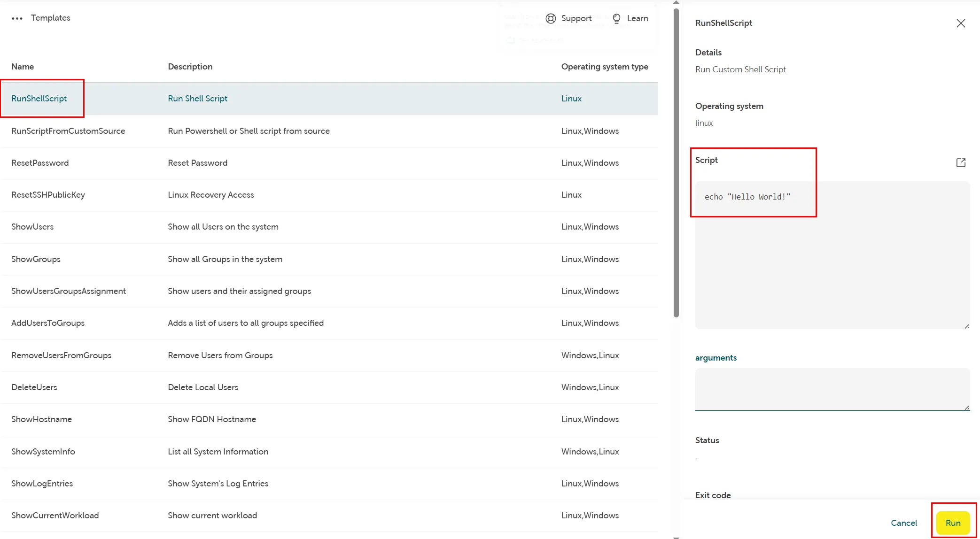
Task: Open the ResetSSHPublicKey template
Action: (48, 195)
